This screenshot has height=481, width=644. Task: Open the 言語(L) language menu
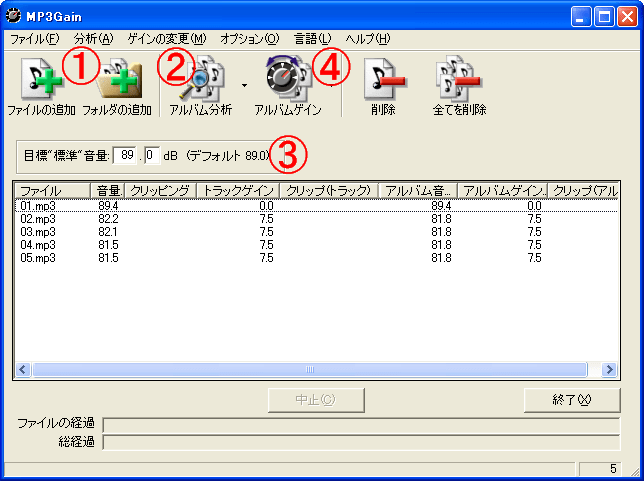[x=312, y=39]
